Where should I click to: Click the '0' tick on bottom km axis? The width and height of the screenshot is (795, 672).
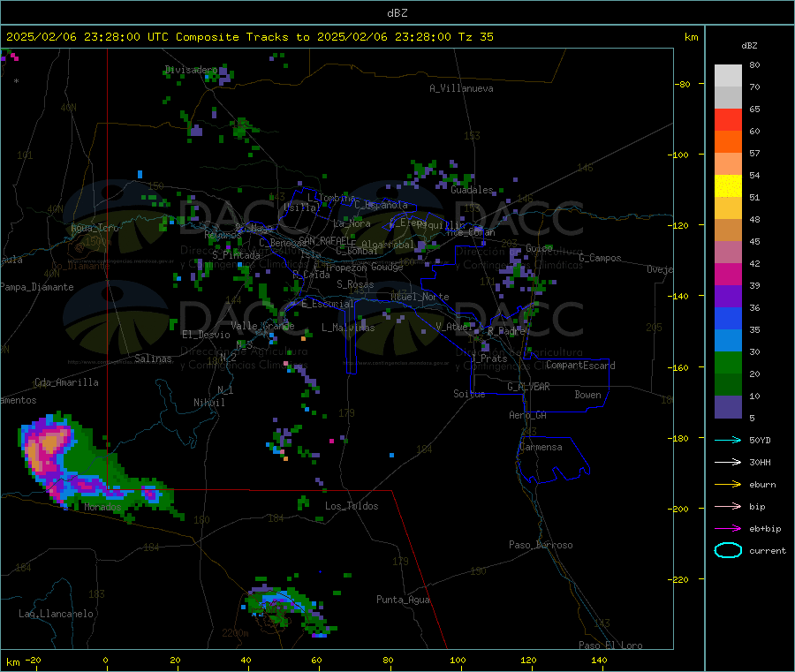coord(105,660)
